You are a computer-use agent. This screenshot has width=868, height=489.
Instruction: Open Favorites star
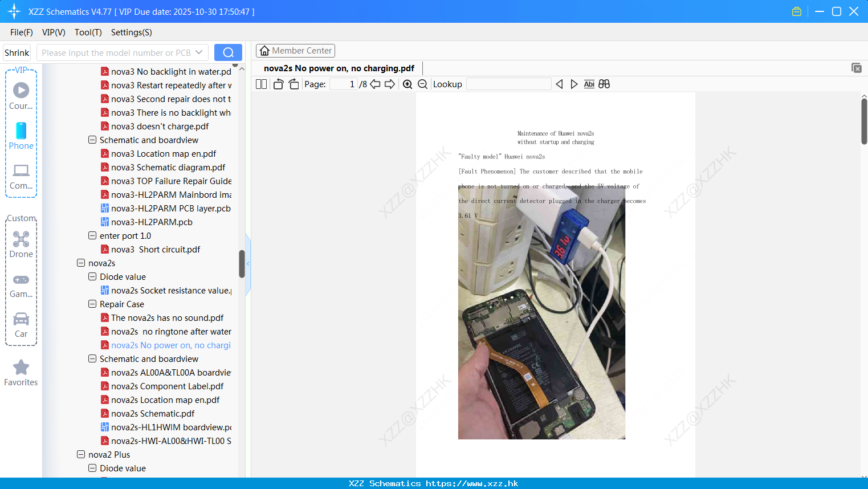click(21, 373)
